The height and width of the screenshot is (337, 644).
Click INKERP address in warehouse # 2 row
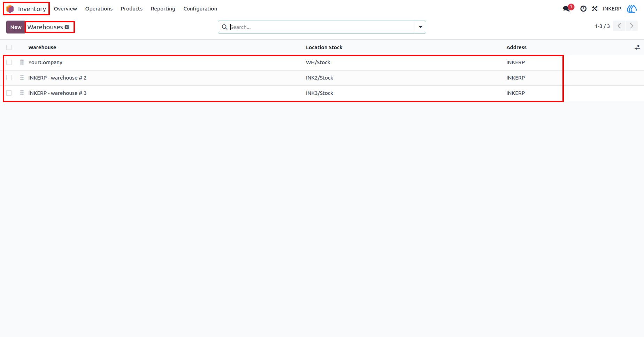[515, 78]
